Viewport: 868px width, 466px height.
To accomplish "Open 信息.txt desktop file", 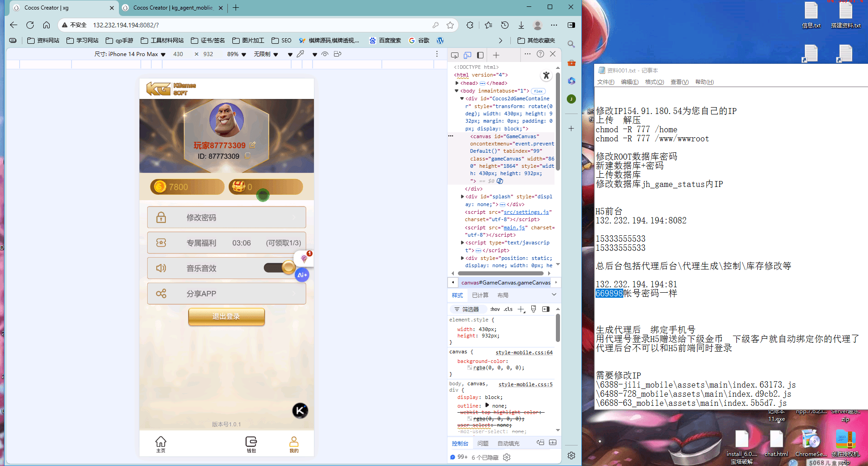I will click(811, 16).
